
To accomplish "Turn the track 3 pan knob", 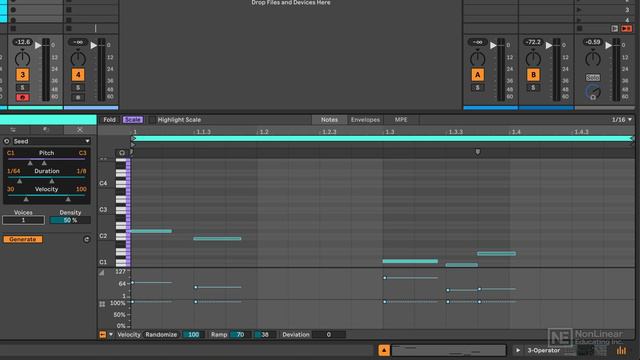I will point(22,59).
